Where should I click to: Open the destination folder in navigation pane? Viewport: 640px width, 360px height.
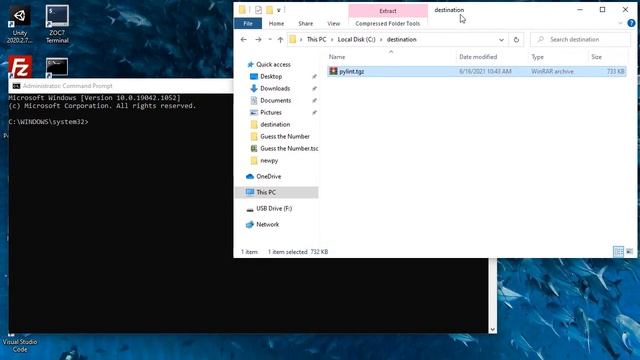pos(275,124)
